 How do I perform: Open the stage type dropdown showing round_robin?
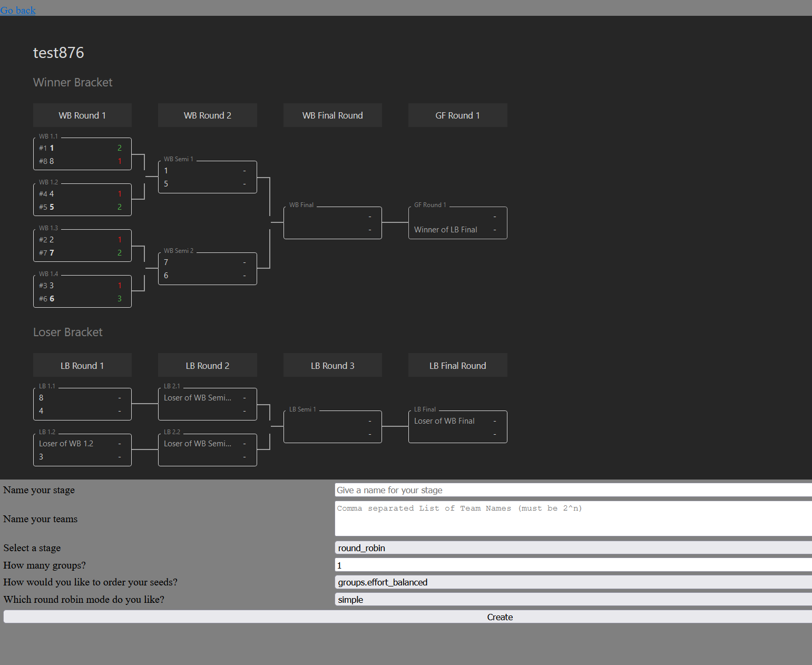[573, 547]
